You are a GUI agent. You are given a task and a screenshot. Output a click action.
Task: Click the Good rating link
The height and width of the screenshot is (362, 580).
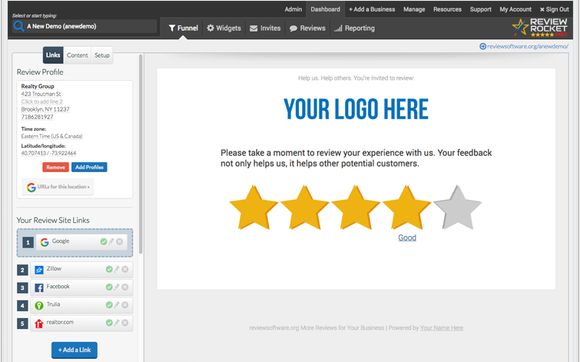(x=407, y=238)
